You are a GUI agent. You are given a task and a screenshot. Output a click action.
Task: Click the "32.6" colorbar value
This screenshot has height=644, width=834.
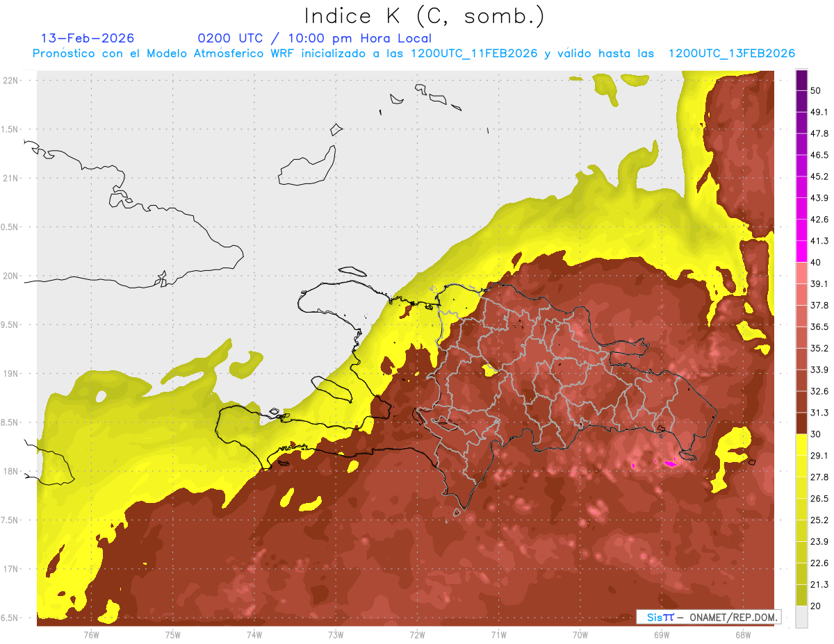coord(819,391)
